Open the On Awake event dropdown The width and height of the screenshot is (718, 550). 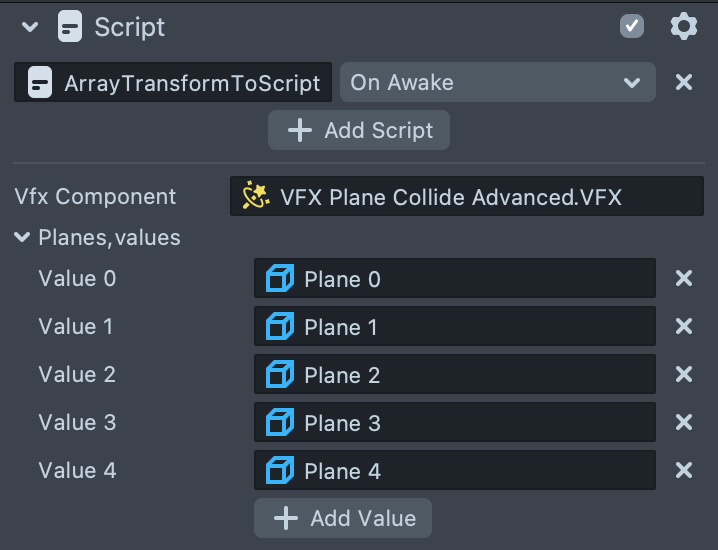point(497,82)
